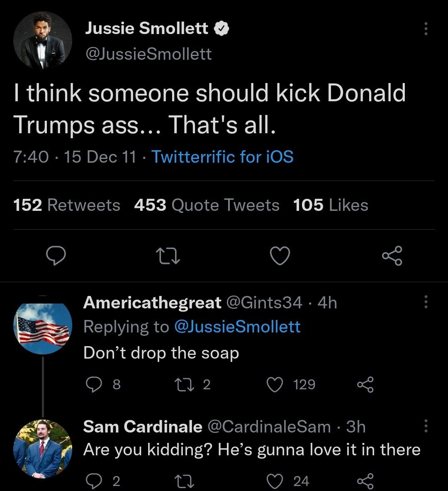Open more options on Americathegreat reply

(x=425, y=303)
